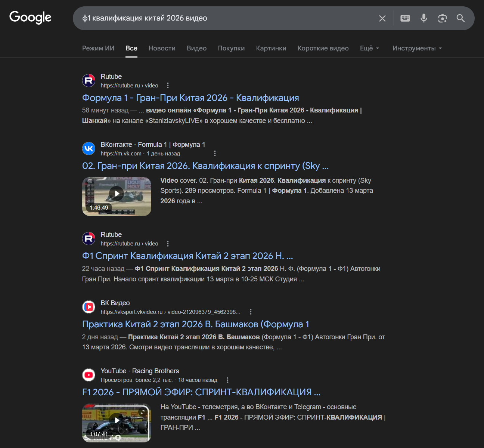
Task: Click the magnifying glass search button
Action: [x=460, y=18]
